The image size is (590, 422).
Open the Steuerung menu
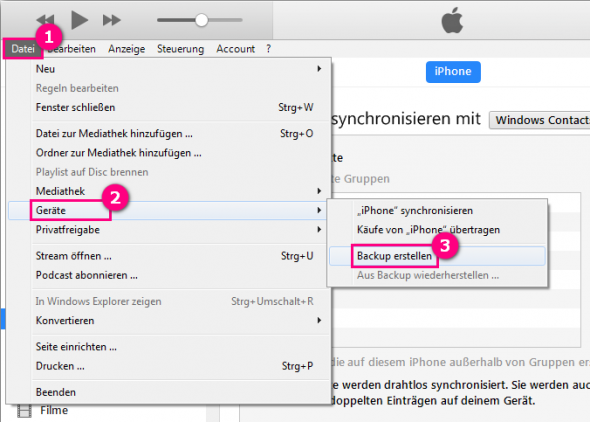point(180,49)
